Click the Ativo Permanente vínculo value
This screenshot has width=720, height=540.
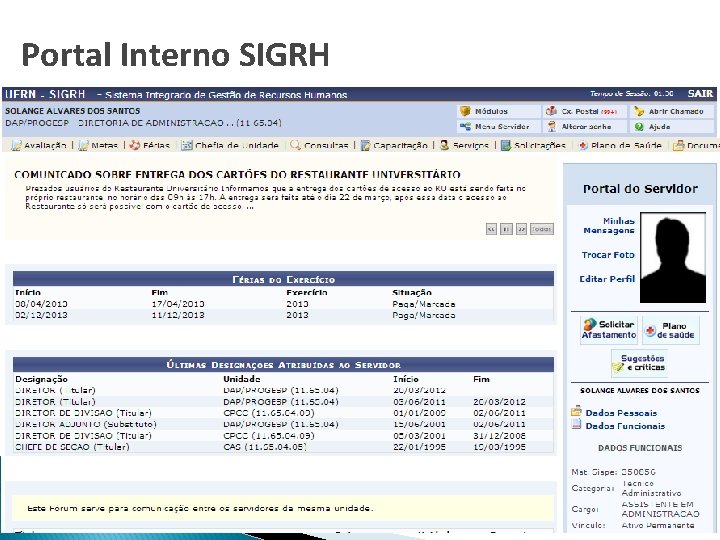(658, 525)
